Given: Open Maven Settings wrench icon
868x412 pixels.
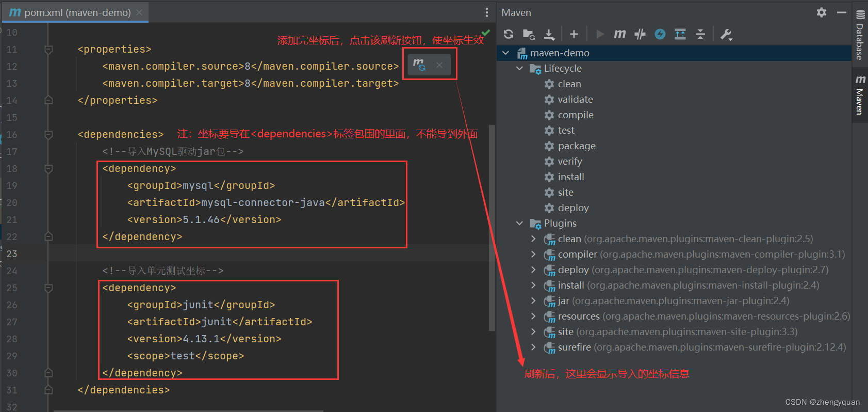Looking at the screenshot, I should [x=726, y=34].
